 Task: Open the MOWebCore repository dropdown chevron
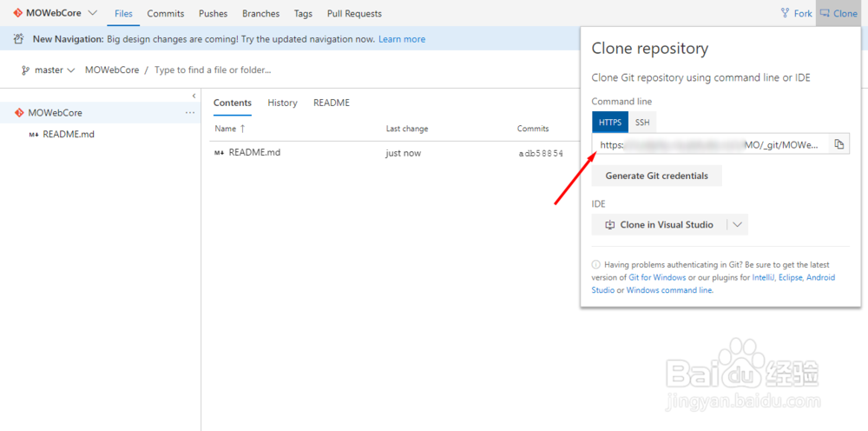coord(93,13)
